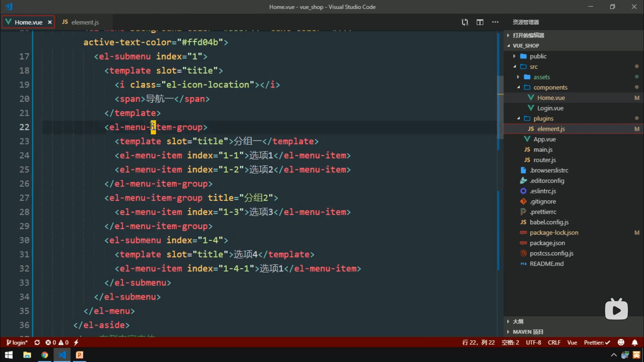Open .gitignore file

[543, 202]
